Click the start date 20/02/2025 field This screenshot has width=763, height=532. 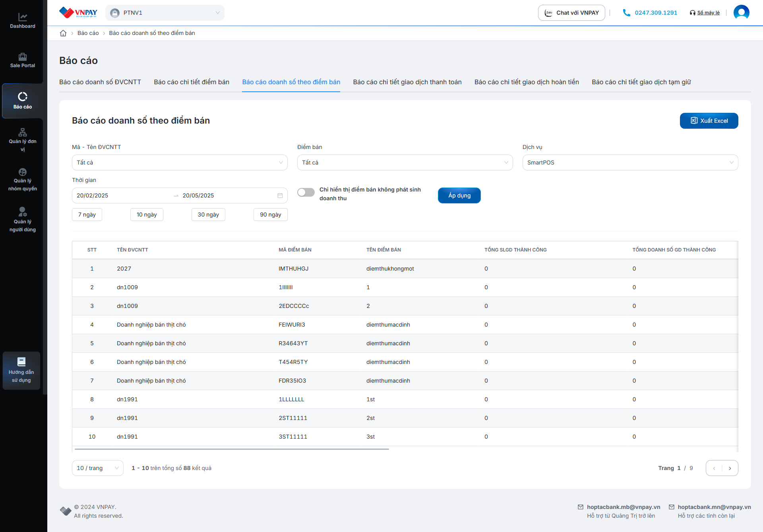[123, 195]
